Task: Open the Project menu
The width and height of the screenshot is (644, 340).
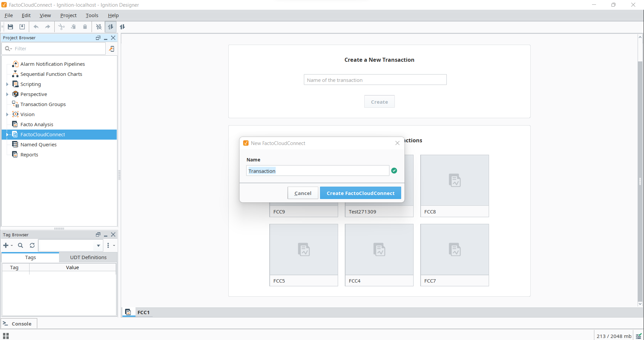Action: (68, 15)
